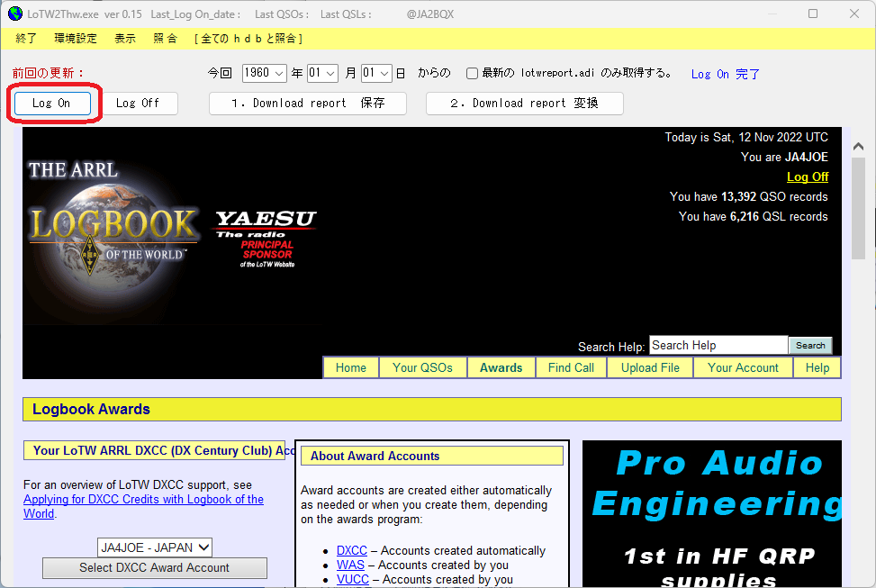This screenshot has height=588, width=876.
Task: Open the WAS link
Action: point(350,565)
